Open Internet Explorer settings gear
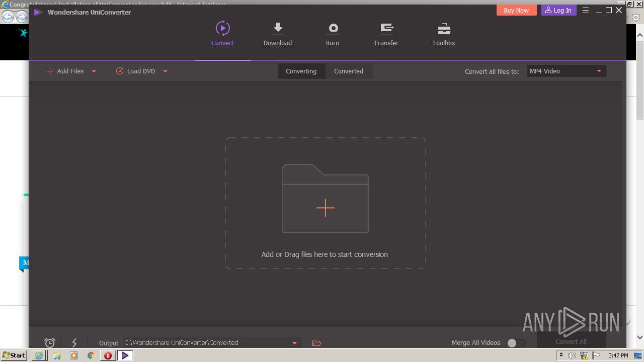This screenshot has height=362, width=644. tap(636, 17)
